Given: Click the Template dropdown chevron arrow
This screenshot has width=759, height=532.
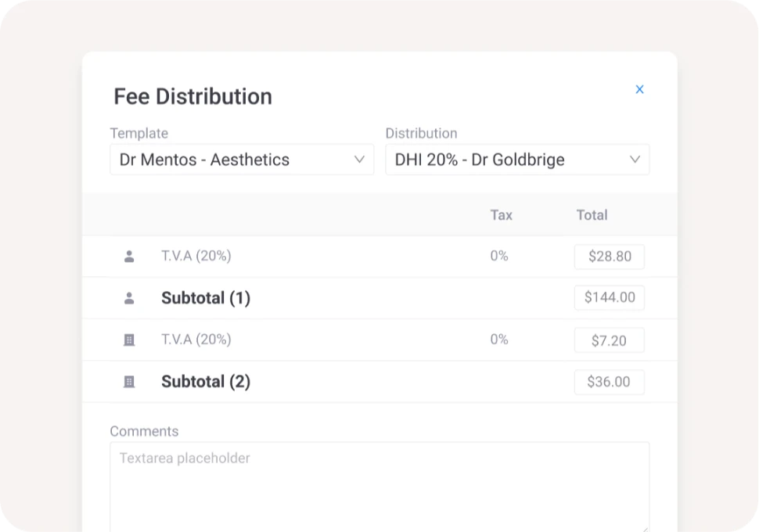Looking at the screenshot, I should click(x=359, y=160).
